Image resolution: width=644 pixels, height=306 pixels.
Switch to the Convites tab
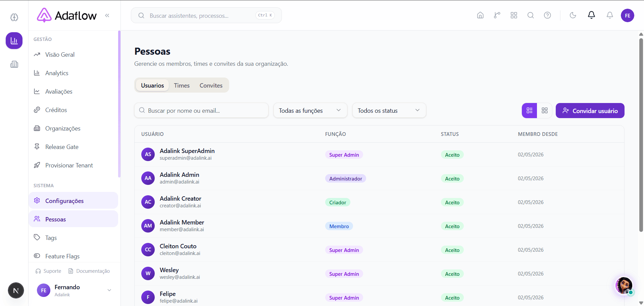click(x=211, y=86)
